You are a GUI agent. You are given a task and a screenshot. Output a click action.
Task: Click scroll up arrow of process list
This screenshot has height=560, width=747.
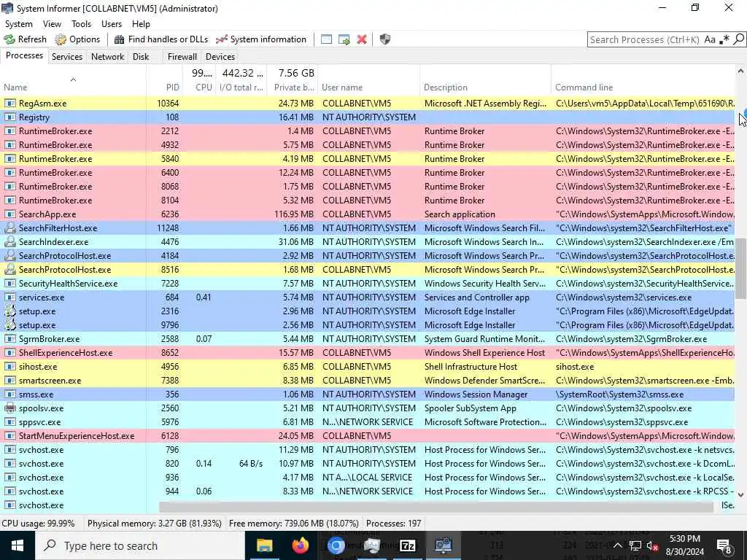[x=741, y=71]
